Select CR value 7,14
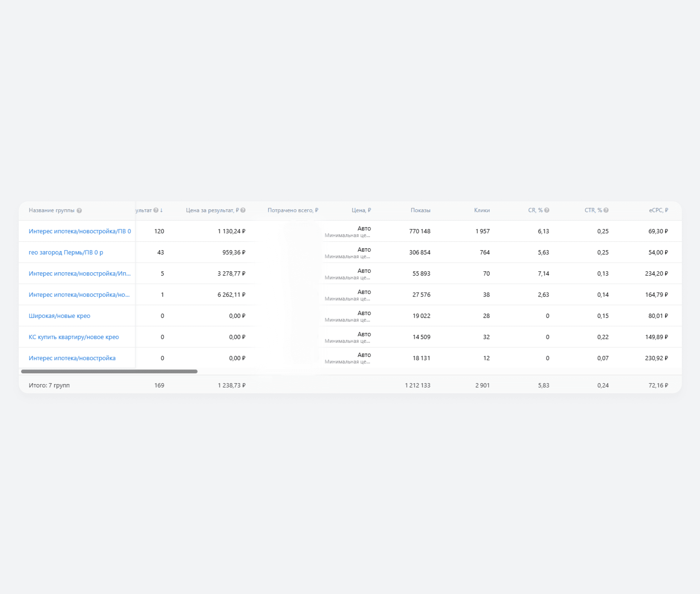This screenshot has width=700, height=594. pyautogui.click(x=543, y=274)
